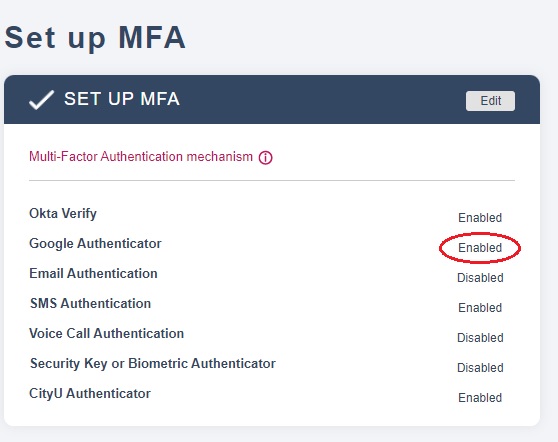Select SMS Authentication label
558x442 pixels.
[90, 303]
